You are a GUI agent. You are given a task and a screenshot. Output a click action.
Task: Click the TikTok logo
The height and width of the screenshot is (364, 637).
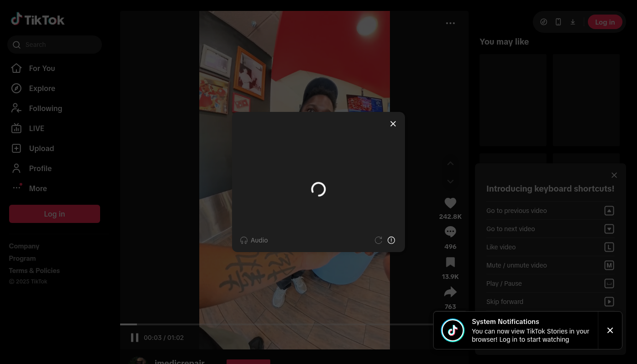38,20
